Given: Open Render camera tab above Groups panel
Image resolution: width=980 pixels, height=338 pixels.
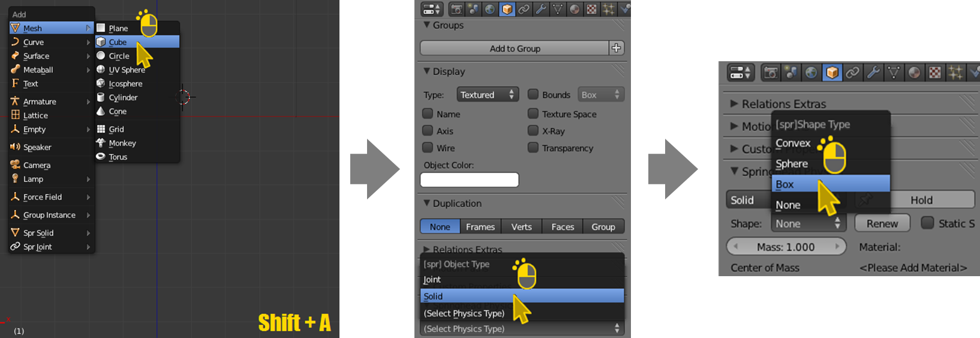Looking at the screenshot, I should click(456, 9).
